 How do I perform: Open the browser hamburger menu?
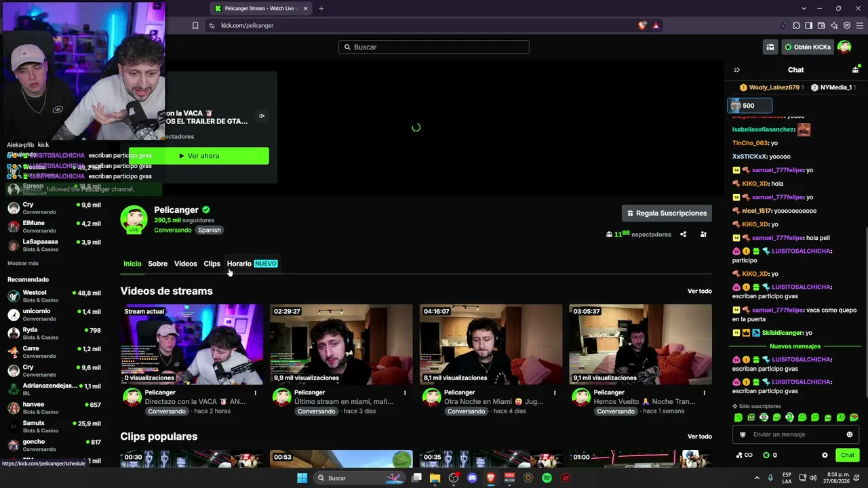click(859, 26)
